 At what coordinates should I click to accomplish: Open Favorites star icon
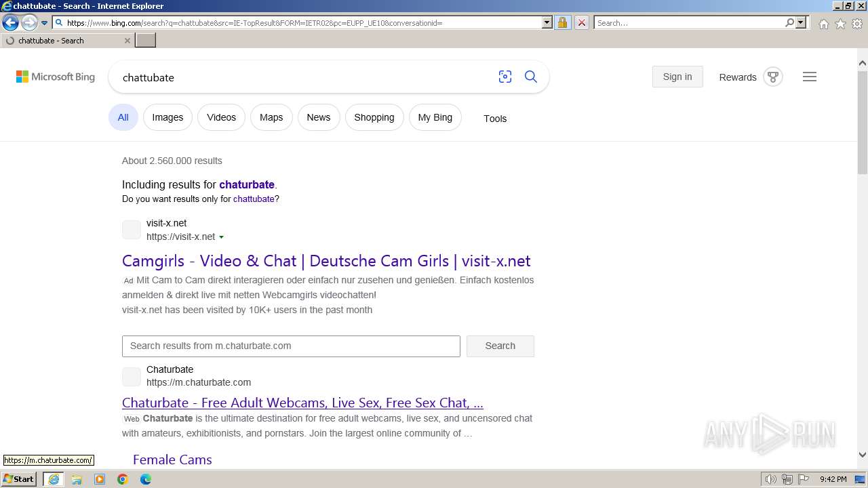(x=840, y=23)
